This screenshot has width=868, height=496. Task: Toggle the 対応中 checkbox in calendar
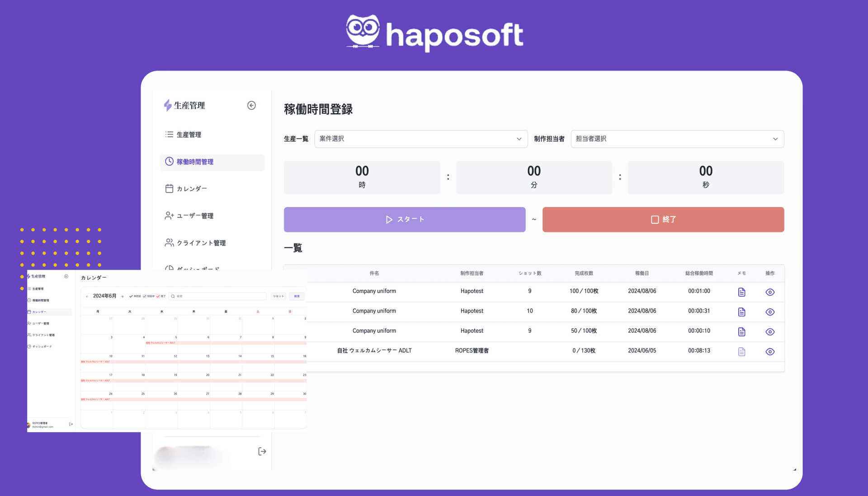pyautogui.click(x=145, y=297)
